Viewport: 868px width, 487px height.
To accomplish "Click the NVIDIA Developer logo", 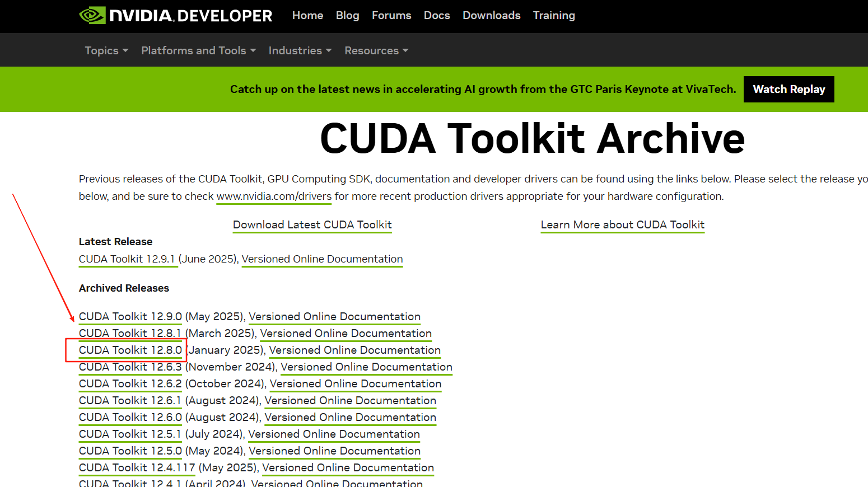I will (175, 16).
